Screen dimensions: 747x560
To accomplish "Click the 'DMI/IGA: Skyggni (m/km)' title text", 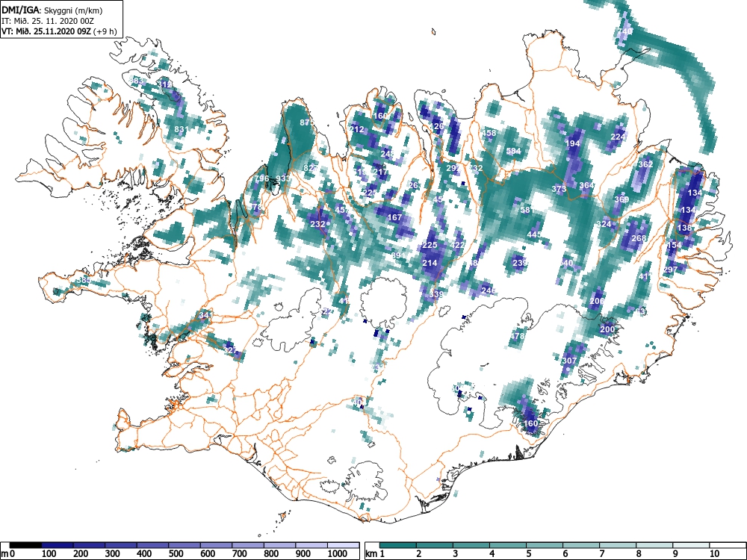I will [52, 10].
